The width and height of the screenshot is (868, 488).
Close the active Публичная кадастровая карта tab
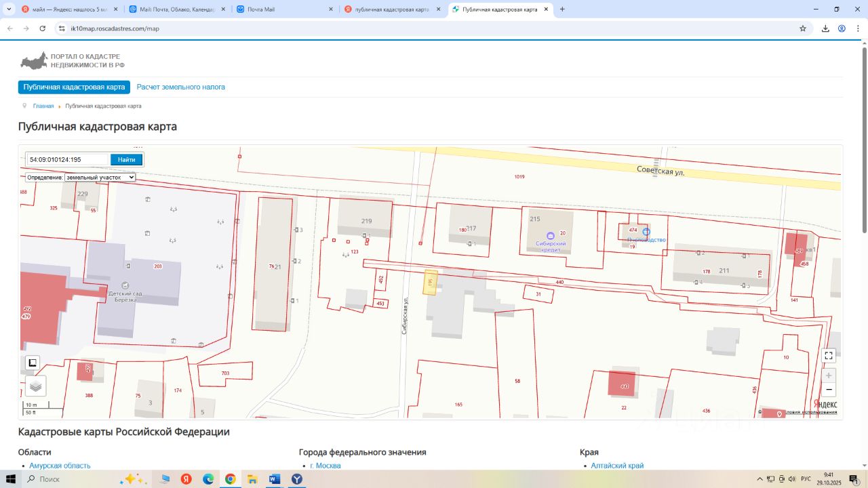pos(547,9)
